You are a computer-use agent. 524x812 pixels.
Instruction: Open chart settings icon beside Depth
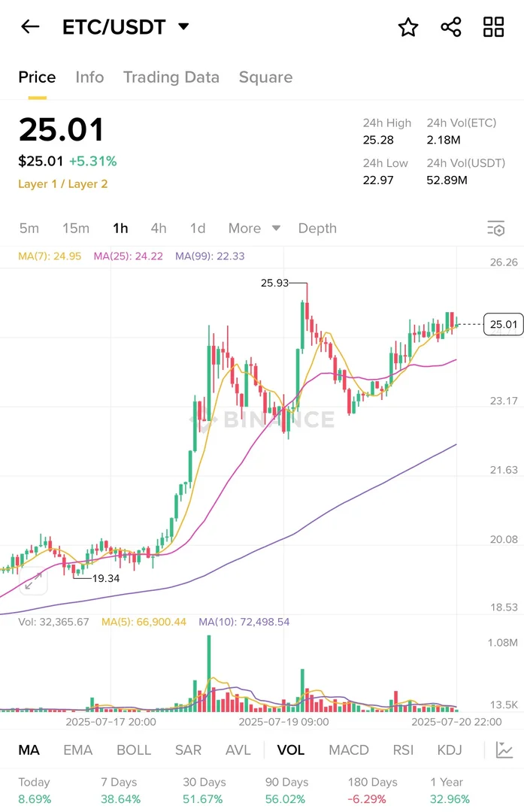(495, 229)
